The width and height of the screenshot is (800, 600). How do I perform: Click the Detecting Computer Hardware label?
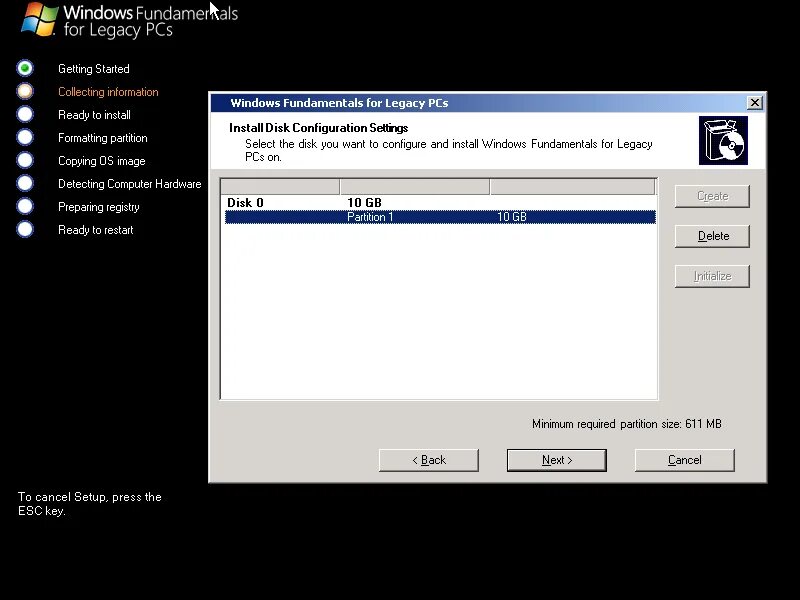(130, 184)
